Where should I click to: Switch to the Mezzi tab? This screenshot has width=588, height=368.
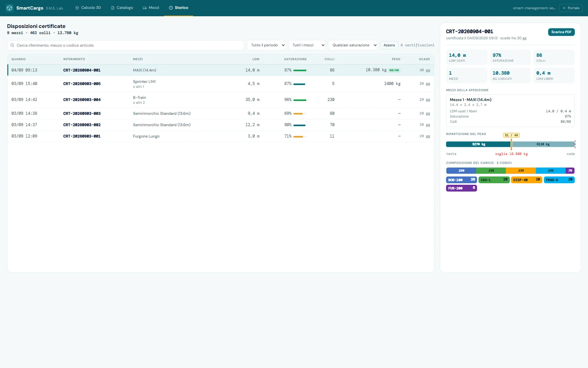click(151, 8)
